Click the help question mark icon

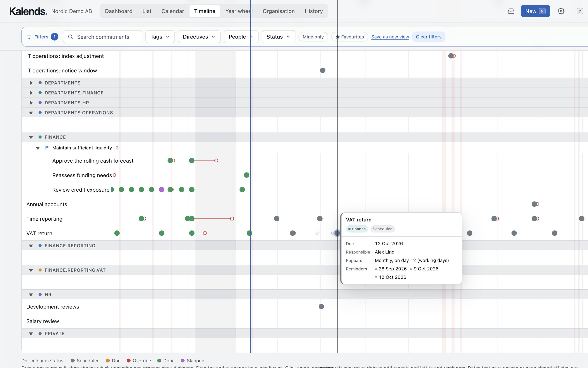pyautogui.click(x=580, y=11)
